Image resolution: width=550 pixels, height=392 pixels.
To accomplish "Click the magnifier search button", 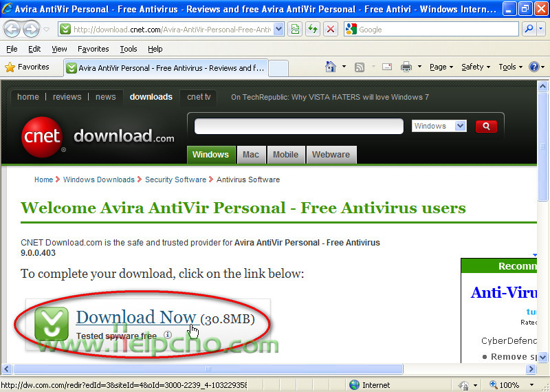I will [x=529, y=29].
